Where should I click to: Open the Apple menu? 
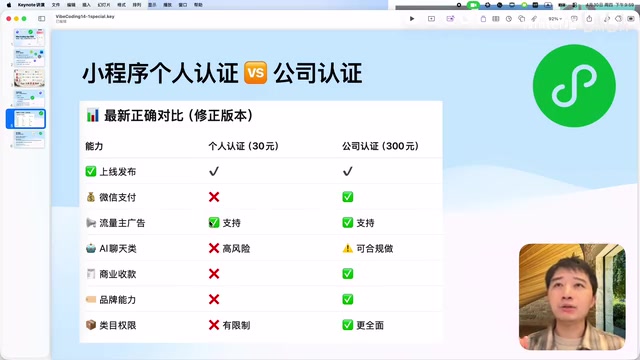point(9,5)
